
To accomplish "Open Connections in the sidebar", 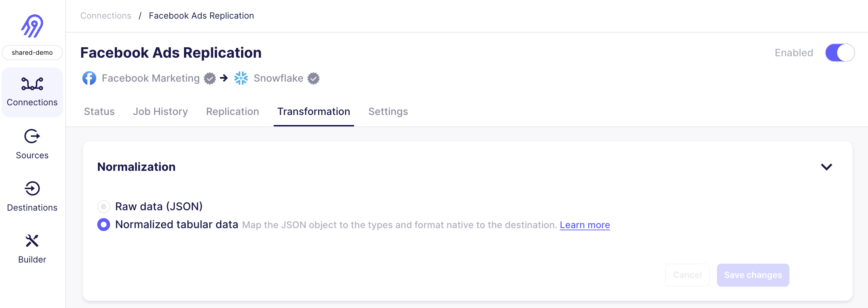I will coord(32,92).
